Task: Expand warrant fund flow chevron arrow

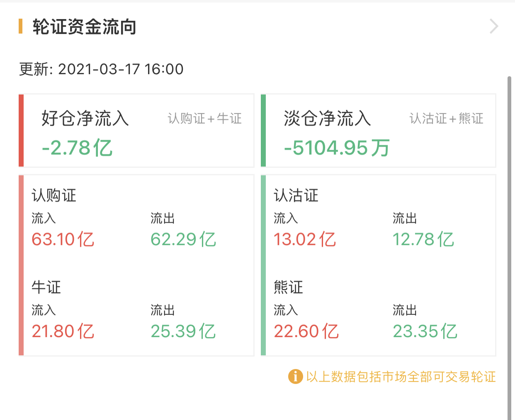Action: pos(493,27)
